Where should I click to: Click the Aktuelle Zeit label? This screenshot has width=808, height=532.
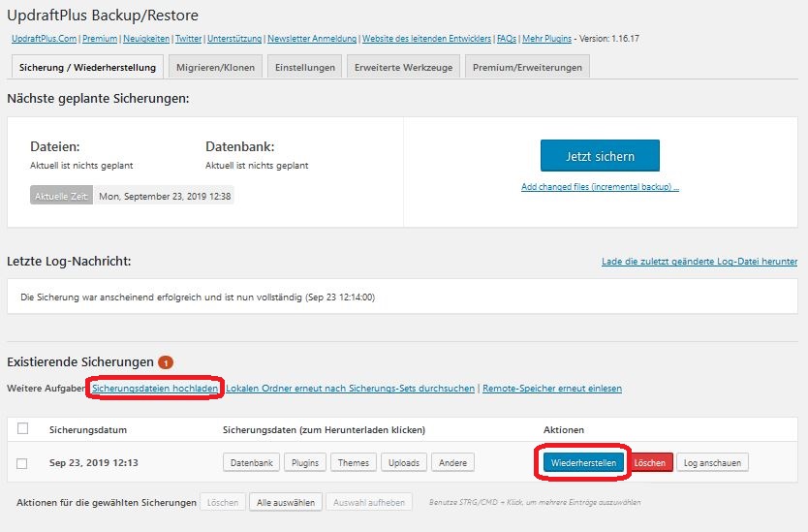(61, 196)
